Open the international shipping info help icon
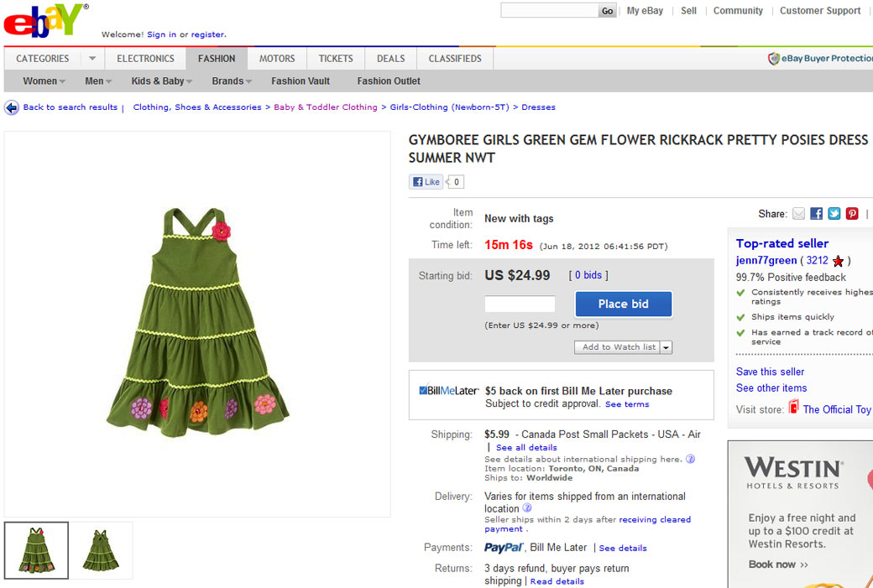This screenshot has width=873, height=588. point(690,459)
